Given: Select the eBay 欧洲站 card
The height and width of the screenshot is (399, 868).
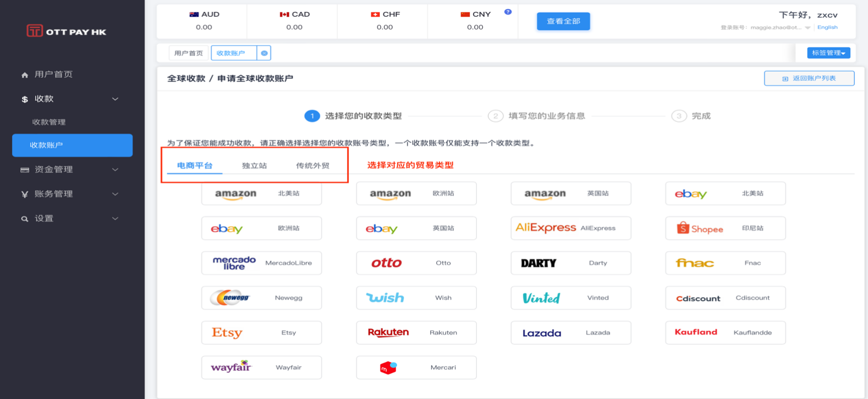Looking at the screenshot, I should (x=261, y=228).
